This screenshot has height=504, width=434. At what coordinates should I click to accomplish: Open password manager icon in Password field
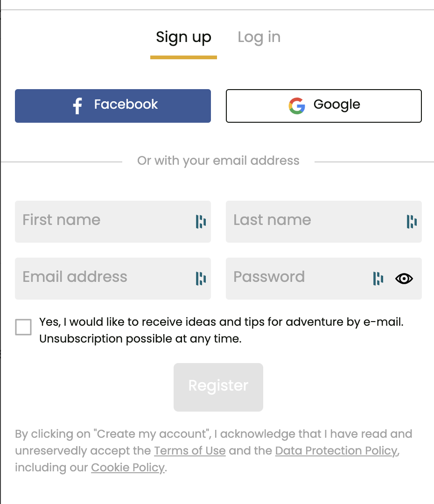pos(378,279)
